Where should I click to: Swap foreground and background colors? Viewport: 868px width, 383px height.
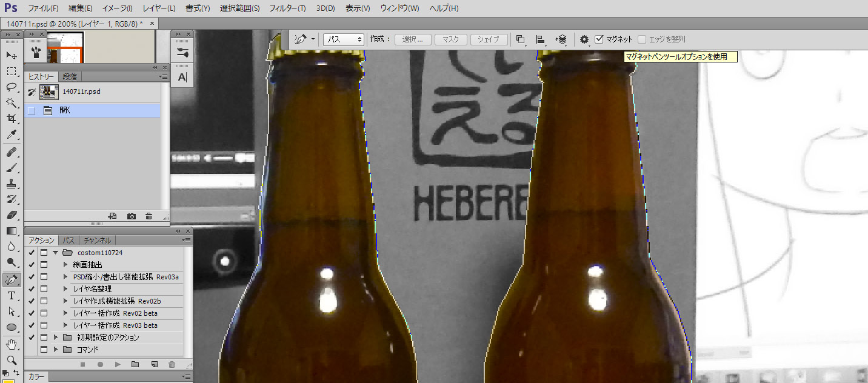(x=16, y=372)
